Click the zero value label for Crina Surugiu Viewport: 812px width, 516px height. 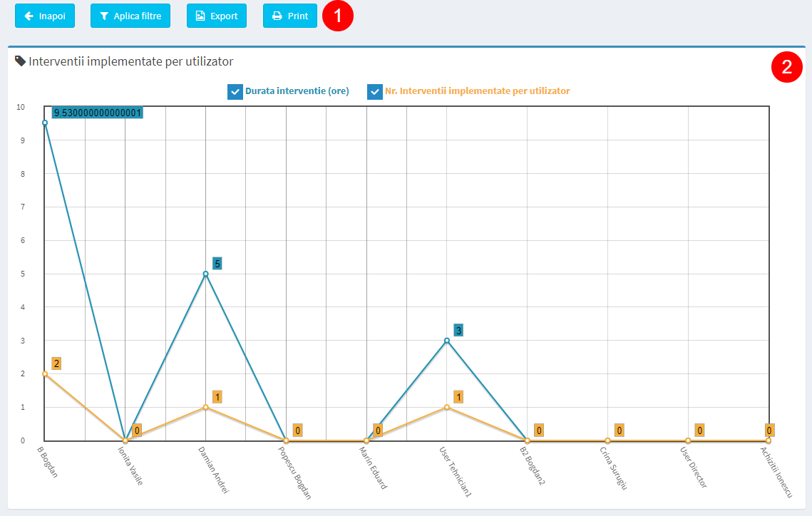620,430
